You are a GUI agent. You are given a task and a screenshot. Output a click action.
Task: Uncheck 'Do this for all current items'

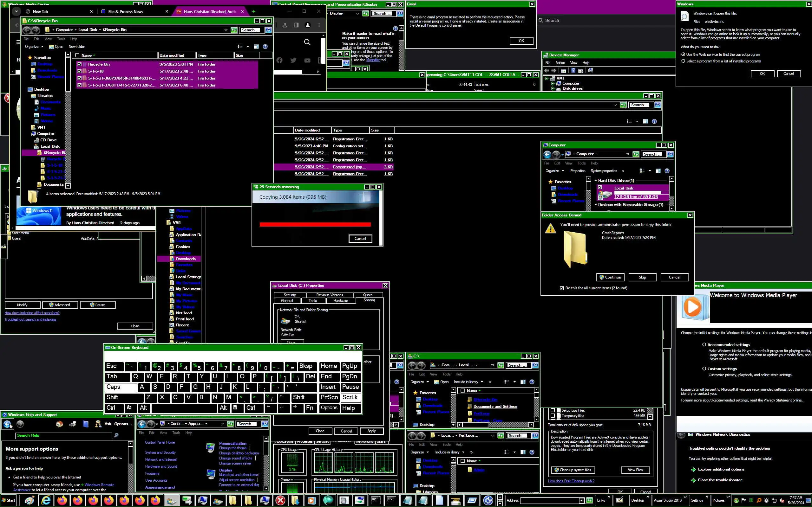pyautogui.click(x=562, y=288)
